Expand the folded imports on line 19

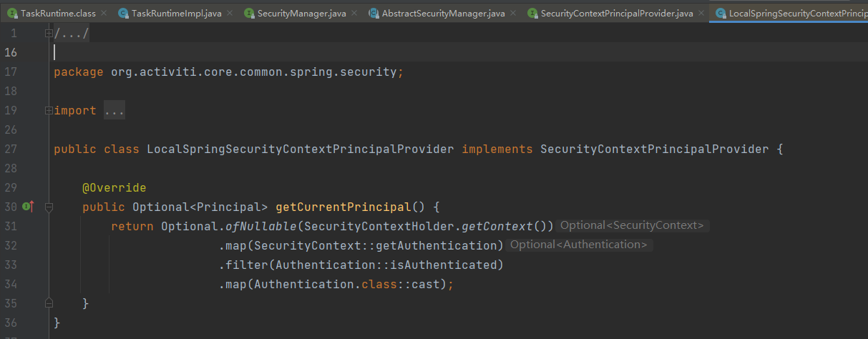[49, 110]
